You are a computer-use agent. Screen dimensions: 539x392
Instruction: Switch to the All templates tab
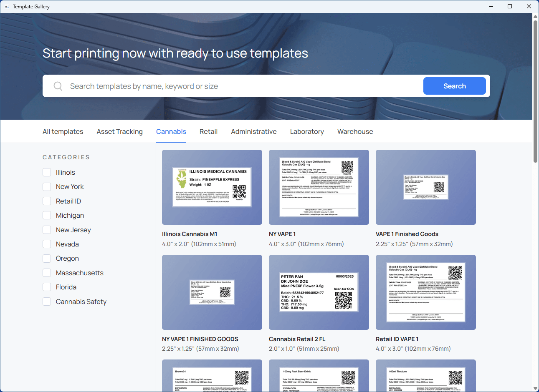point(63,131)
